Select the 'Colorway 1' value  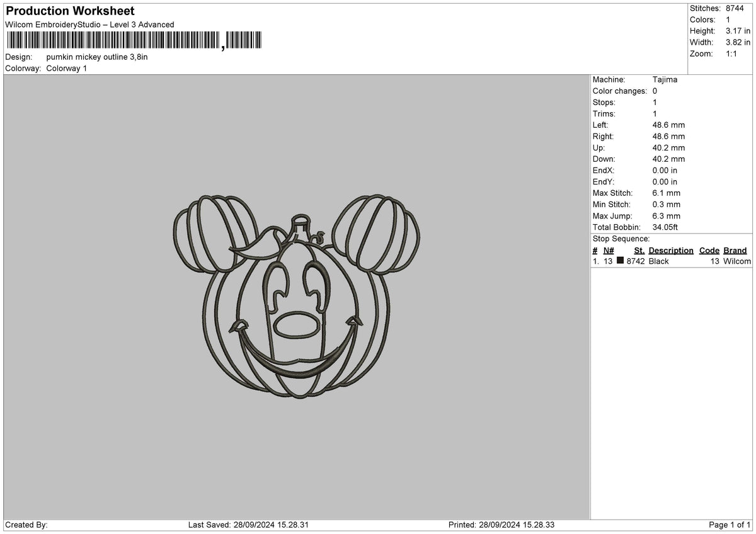click(67, 68)
